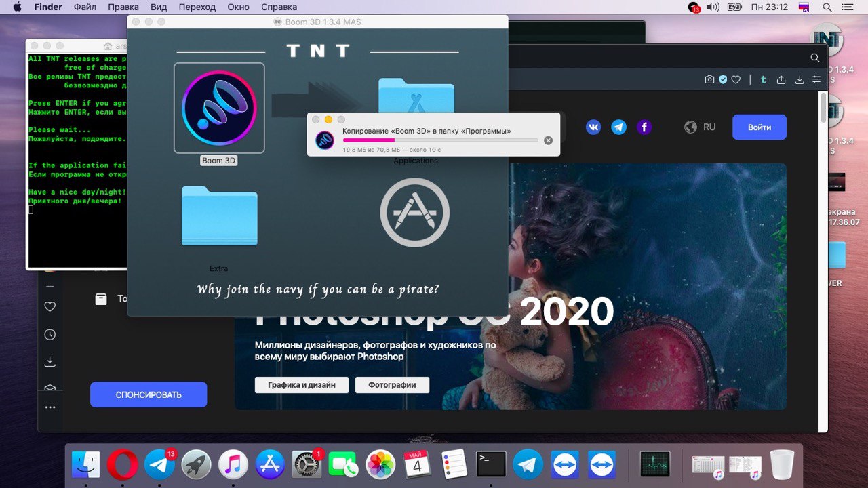The width and height of the screenshot is (868, 488).
Task: Open bookmarks heart in browser sidebar
Action: click(x=50, y=307)
